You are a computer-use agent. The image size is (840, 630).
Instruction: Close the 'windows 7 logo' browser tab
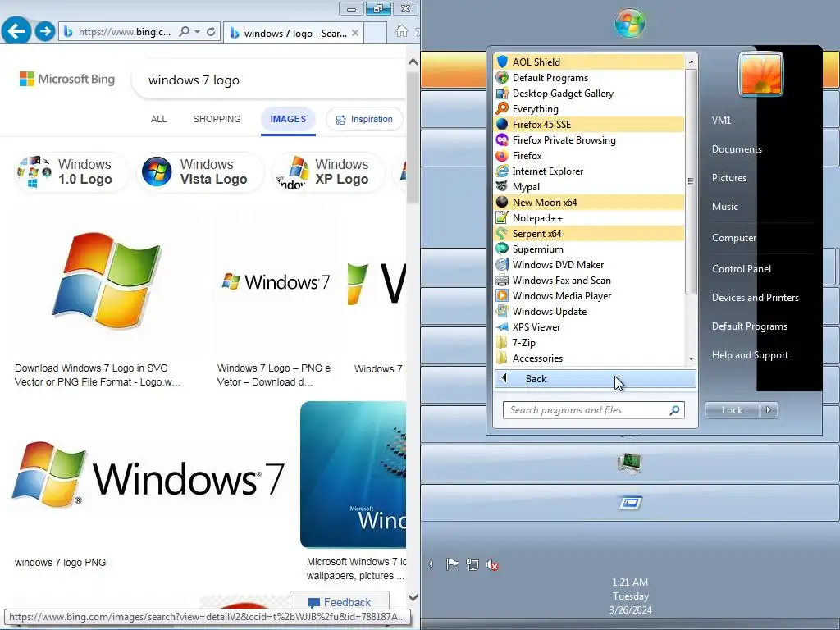pyautogui.click(x=355, y=33)
